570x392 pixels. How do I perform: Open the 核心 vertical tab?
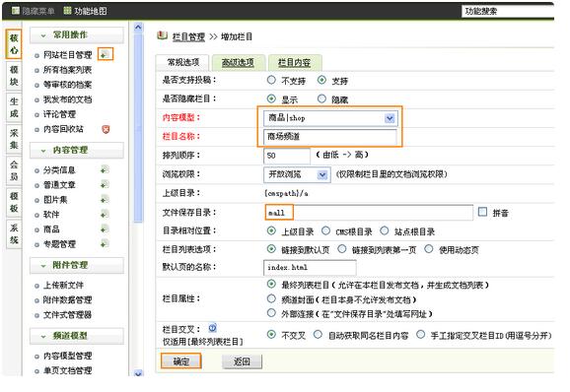[14, 44]
